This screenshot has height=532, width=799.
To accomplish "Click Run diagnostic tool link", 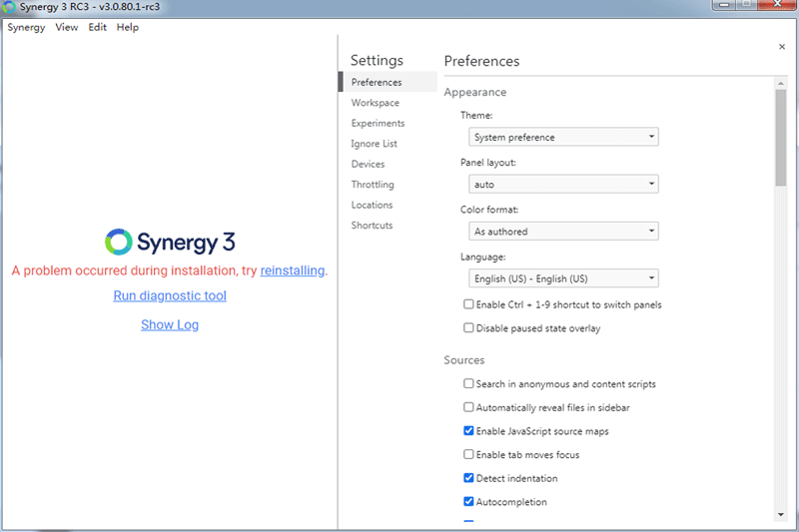I will pos(170,295).
